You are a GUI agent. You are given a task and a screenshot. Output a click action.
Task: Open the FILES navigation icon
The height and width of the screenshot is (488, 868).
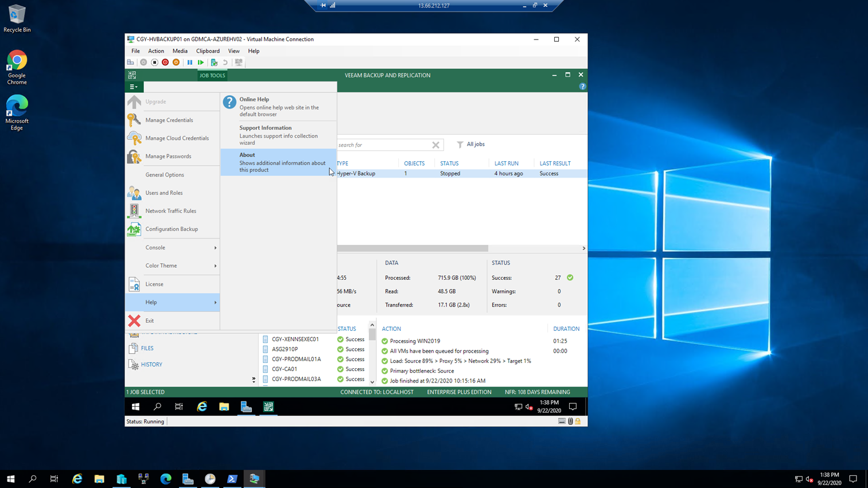tap(134, 348)
